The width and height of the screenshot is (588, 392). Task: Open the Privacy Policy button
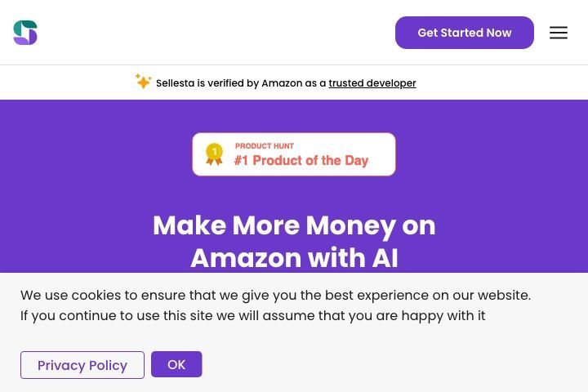(x=82, y=365)
